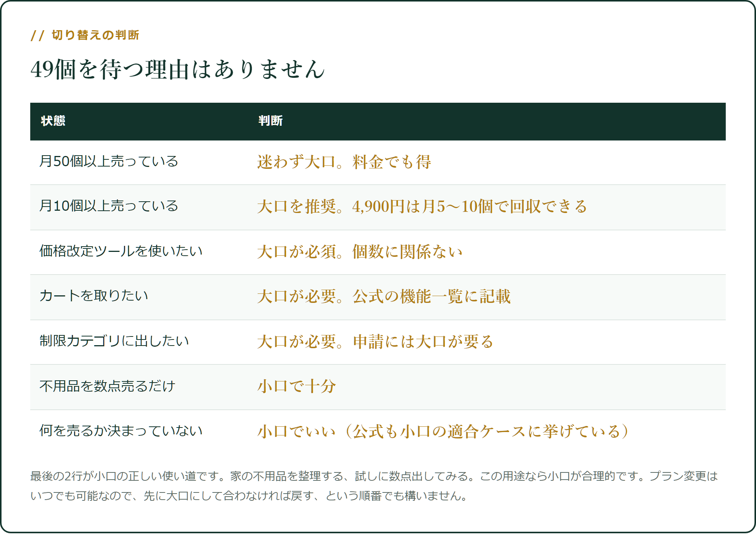Screen dimensions: 756x534
Task: Click the footnote line starting '最後の2行が小口の正しい使い道です'
Action: (374, 476)
